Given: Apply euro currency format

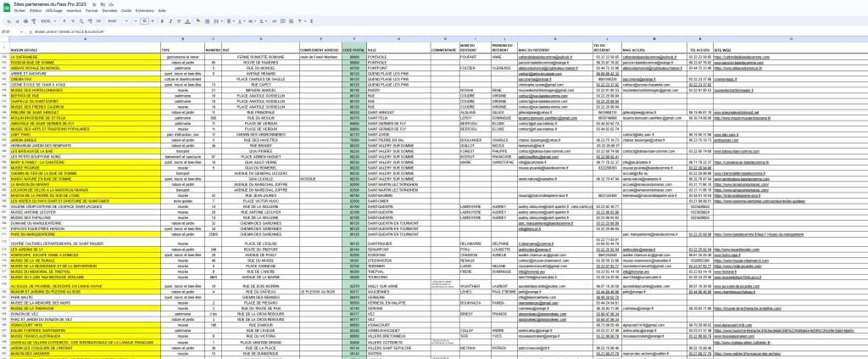Looking at the screenshot, I should [64, 21].
